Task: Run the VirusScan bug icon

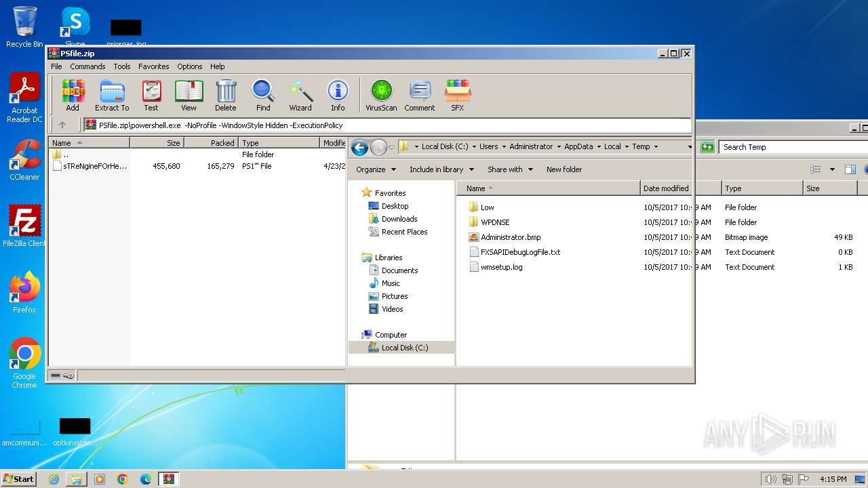Action: [x=381, y=95]
